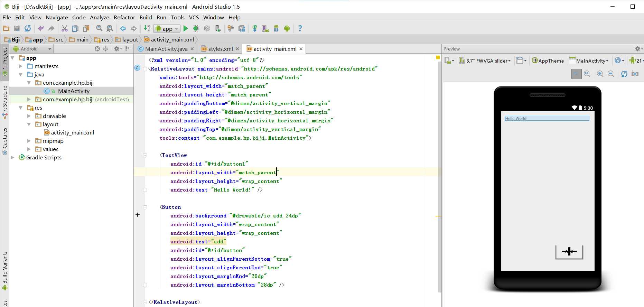This screenshot has height=307, width=644.
Task: Refresh the layout preview
Action: click(624, 74)
